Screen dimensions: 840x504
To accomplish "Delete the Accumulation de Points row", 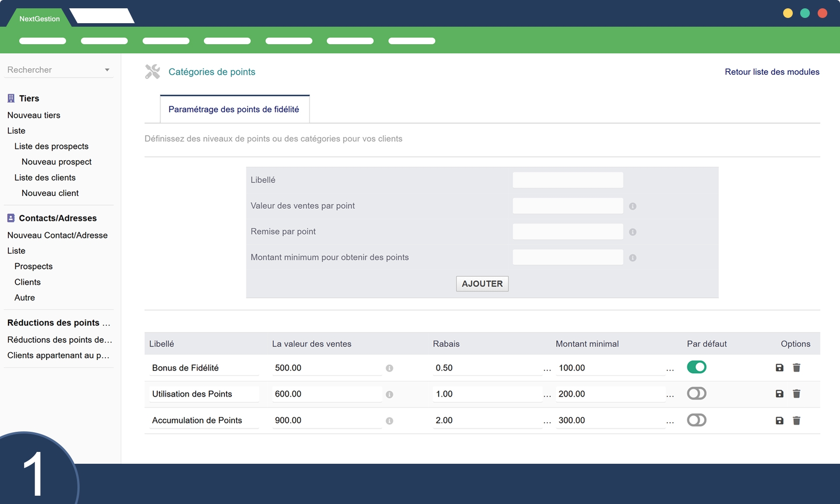I will (796, 420).
